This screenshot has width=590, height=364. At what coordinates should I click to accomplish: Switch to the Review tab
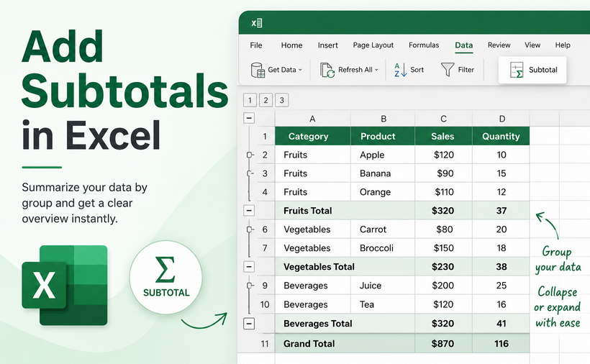pyautogui.click(x=499, y=45)
